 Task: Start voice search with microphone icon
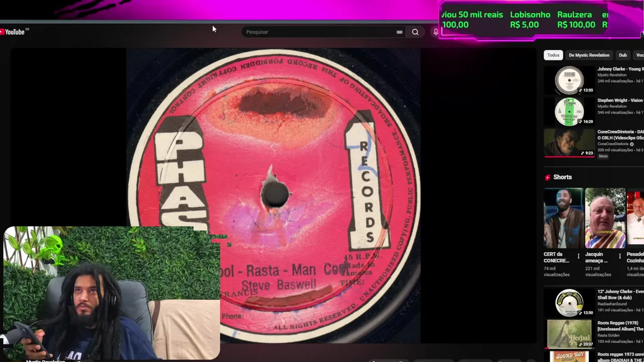(x=436, y=32)
